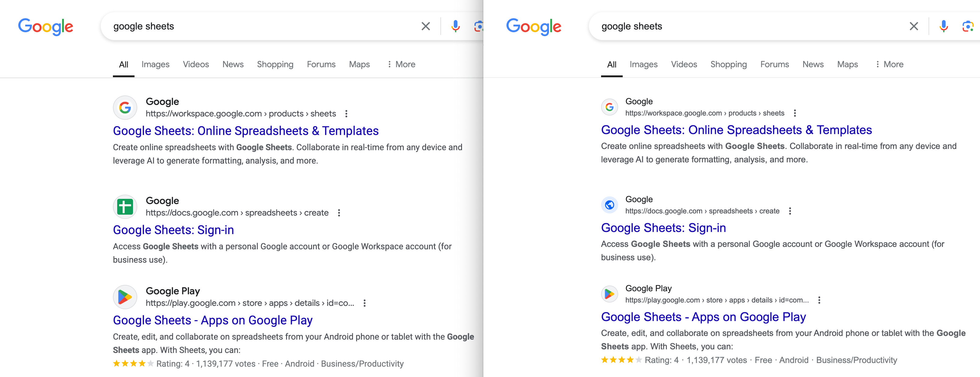Clear the search box in the left pane
Viewport: 980px width, 377px height.
(x=425, y=26)
